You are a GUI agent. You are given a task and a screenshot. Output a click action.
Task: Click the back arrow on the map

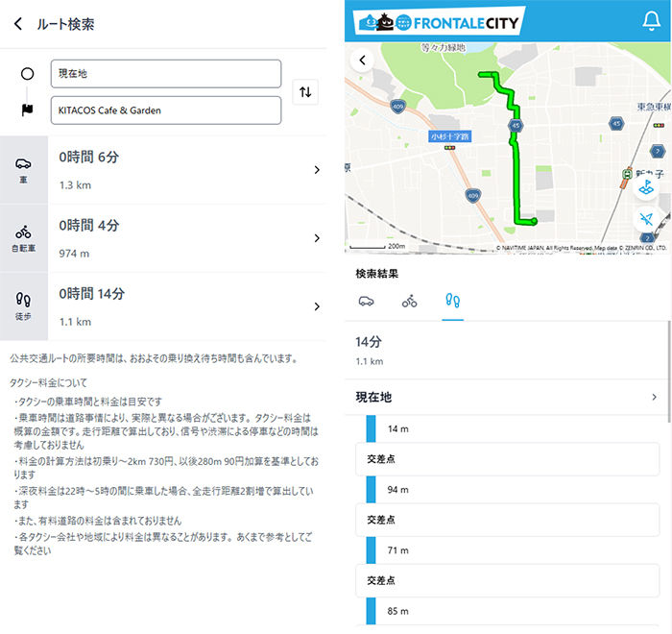363,60
